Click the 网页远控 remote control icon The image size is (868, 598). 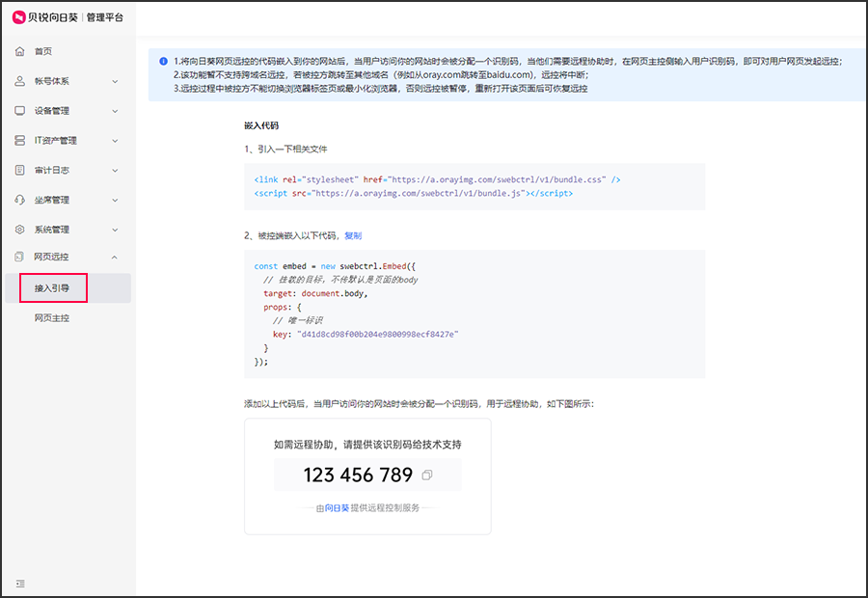tap(21, 257)
